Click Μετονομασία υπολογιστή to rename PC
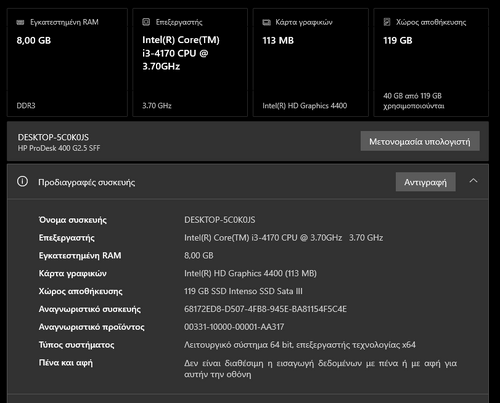The image size is (500, 403). (x=420, y=141)
